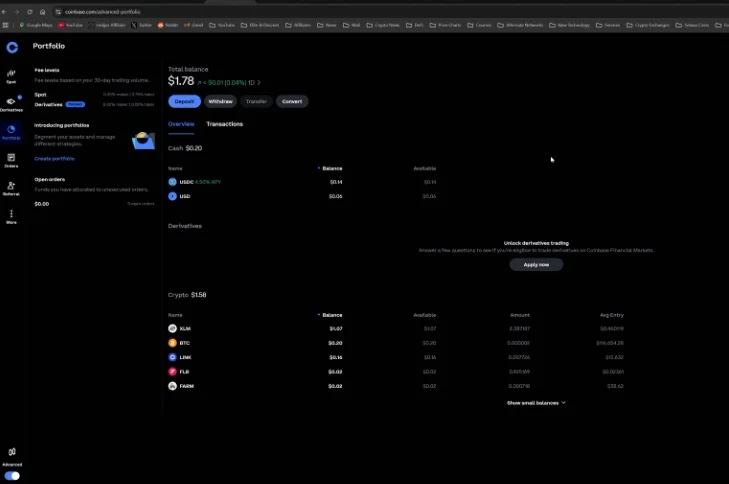The height and width of the screenshot is (484, 729).
Task: Click the LINK coin icon
Action: tap(172, 357)
